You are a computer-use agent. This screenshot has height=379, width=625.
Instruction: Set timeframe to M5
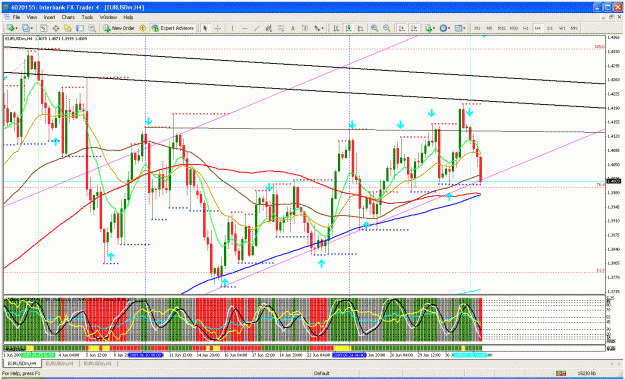tap(489, 28)
